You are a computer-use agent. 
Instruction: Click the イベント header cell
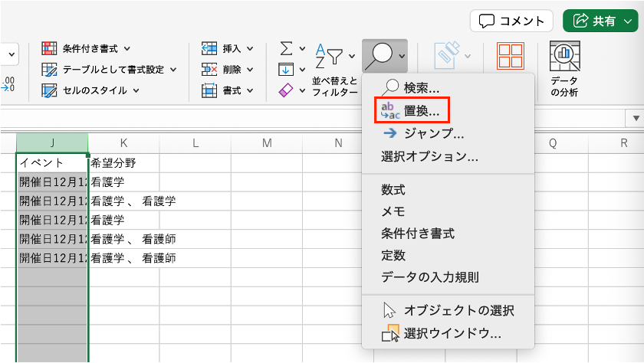pos(52,163)
